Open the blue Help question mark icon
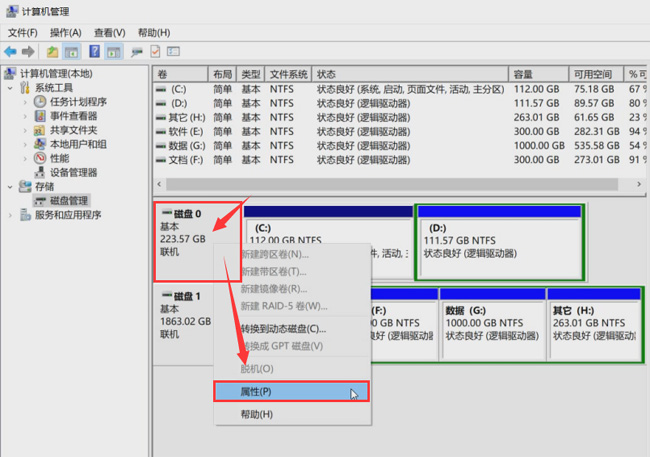 [95, 51]
